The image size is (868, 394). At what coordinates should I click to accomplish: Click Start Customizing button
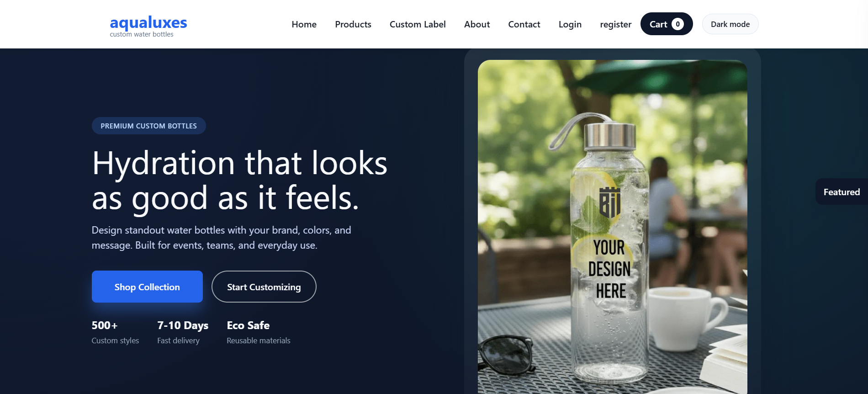[x=264, y=287]
